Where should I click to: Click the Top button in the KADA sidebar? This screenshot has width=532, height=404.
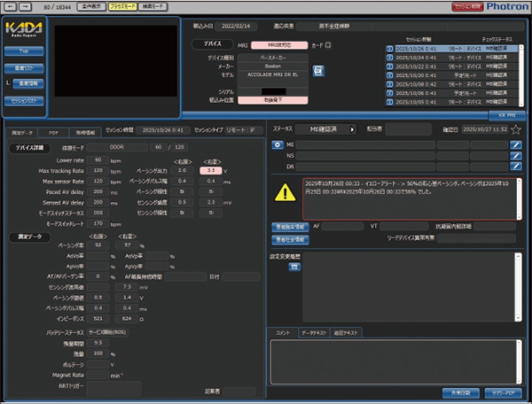coord(24,52)
